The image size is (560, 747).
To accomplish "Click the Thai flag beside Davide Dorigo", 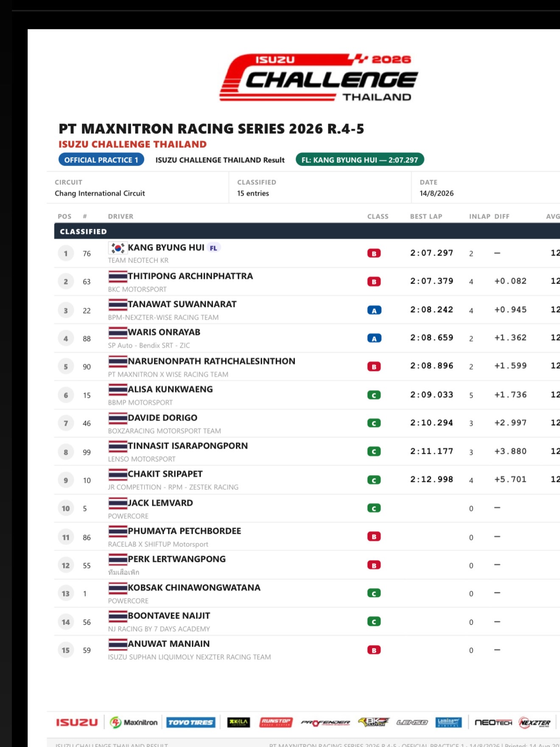I will (x=118, y=418).
